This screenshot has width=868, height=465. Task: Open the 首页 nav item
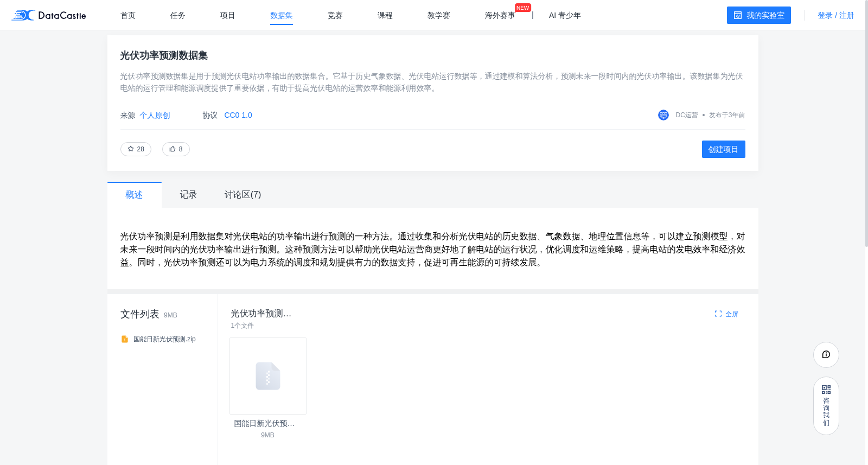pyautogui.click(x=128, y=16)
